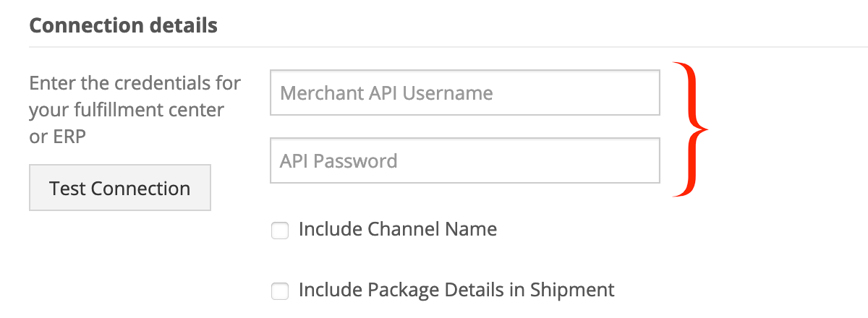Click the Include Package Details in Shipment label
Image resolution: width=868 pixels, height=318 pixels.
pos(456,291)
